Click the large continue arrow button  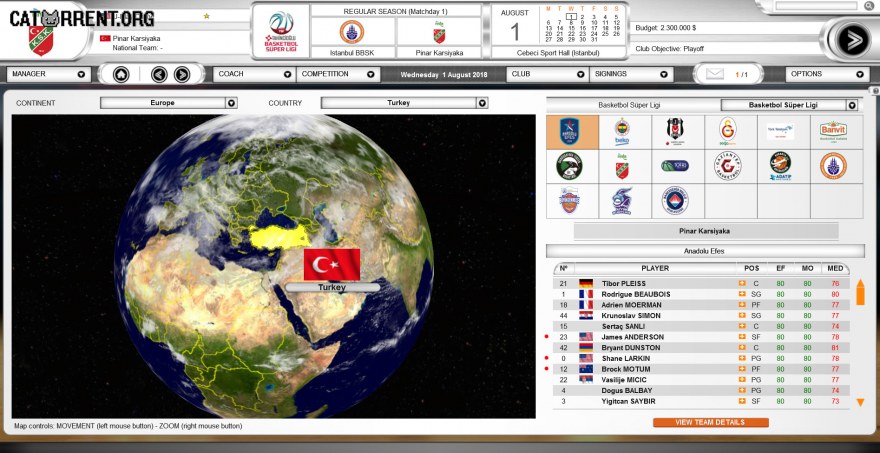tap(852, 40)
